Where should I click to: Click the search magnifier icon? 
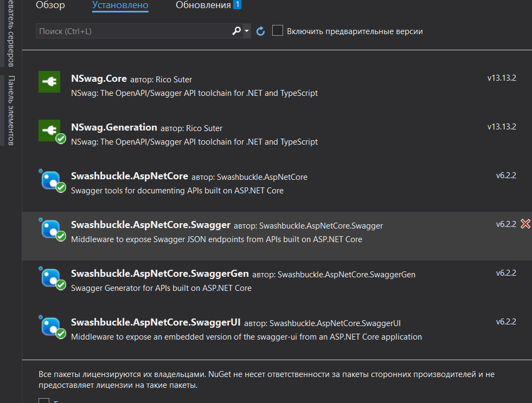click(236, 31)
